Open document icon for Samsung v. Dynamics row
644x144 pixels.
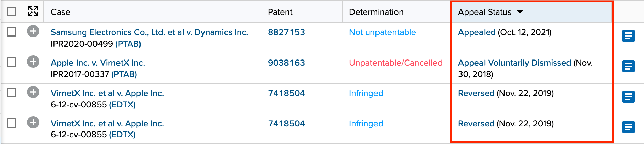click(628, 36)
